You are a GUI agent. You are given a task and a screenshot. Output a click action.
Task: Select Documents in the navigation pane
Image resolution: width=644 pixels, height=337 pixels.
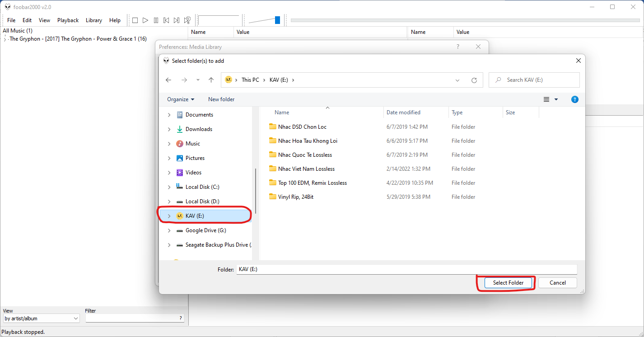pos(199,115)
